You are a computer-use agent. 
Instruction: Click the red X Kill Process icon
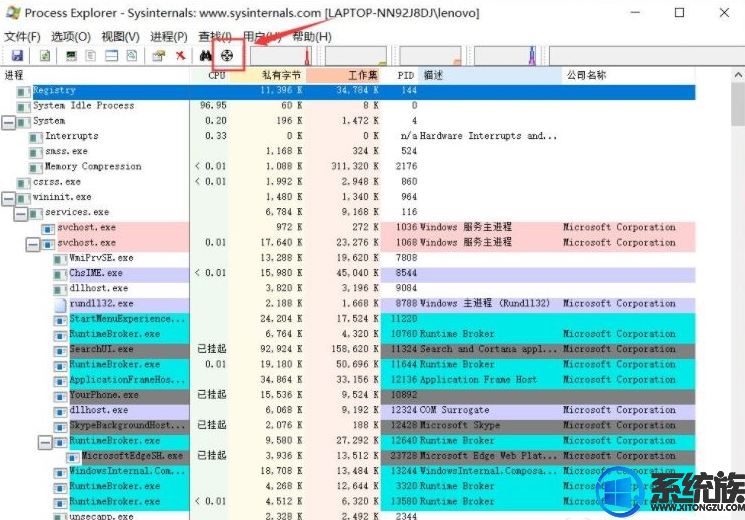click(181, 56)
